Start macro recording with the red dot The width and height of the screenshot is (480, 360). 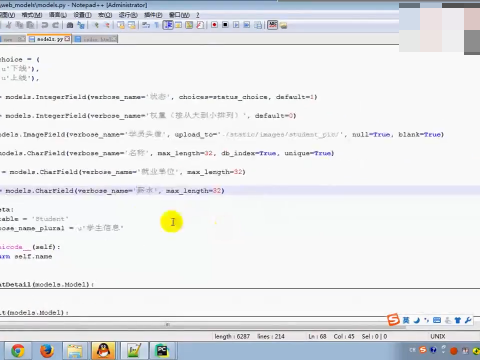(x=214, y=25)
